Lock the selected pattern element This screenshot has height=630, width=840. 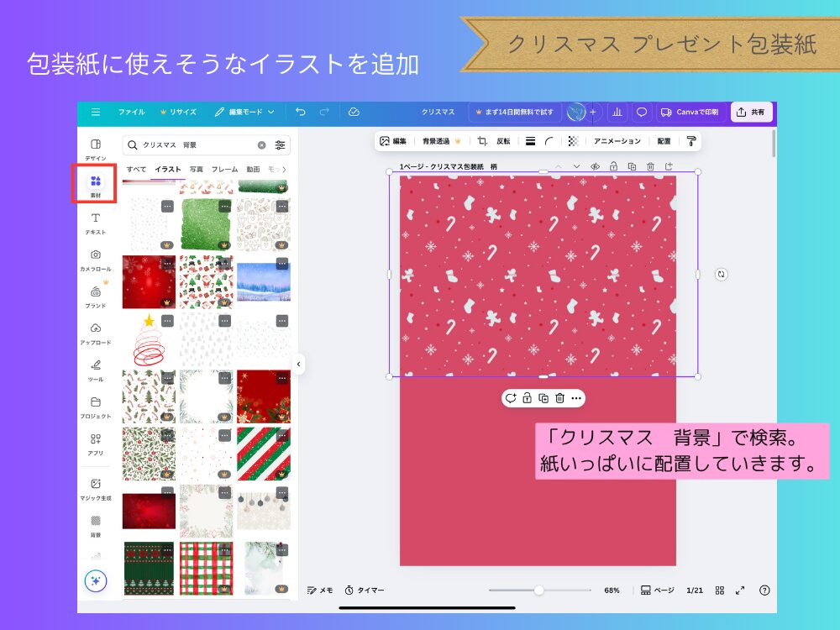[x=528, y=398]
